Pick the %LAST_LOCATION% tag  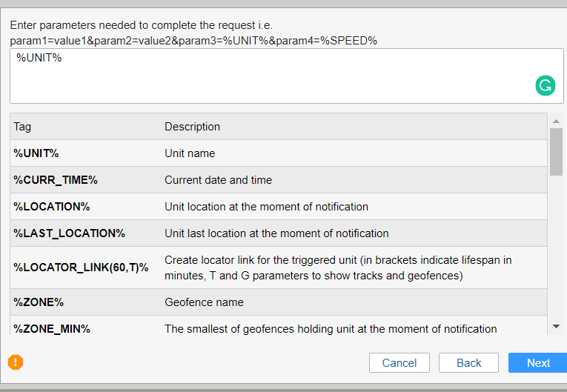point(70,233)
